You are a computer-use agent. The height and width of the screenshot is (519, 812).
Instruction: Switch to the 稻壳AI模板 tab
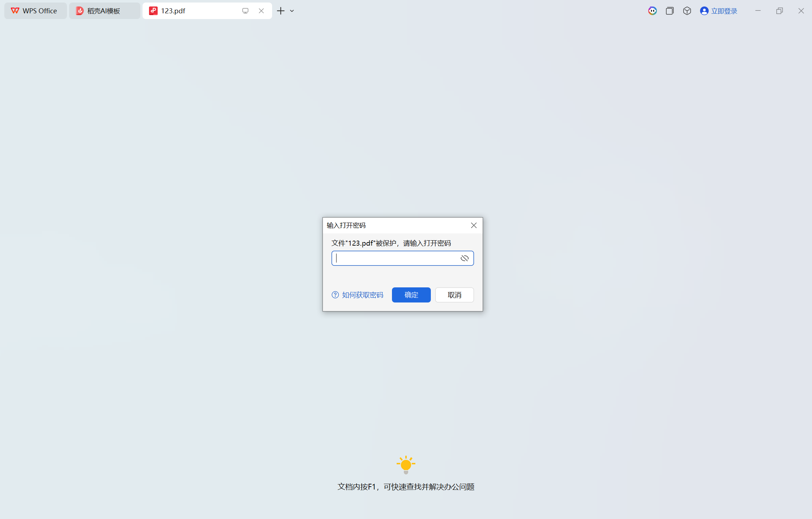104,11
